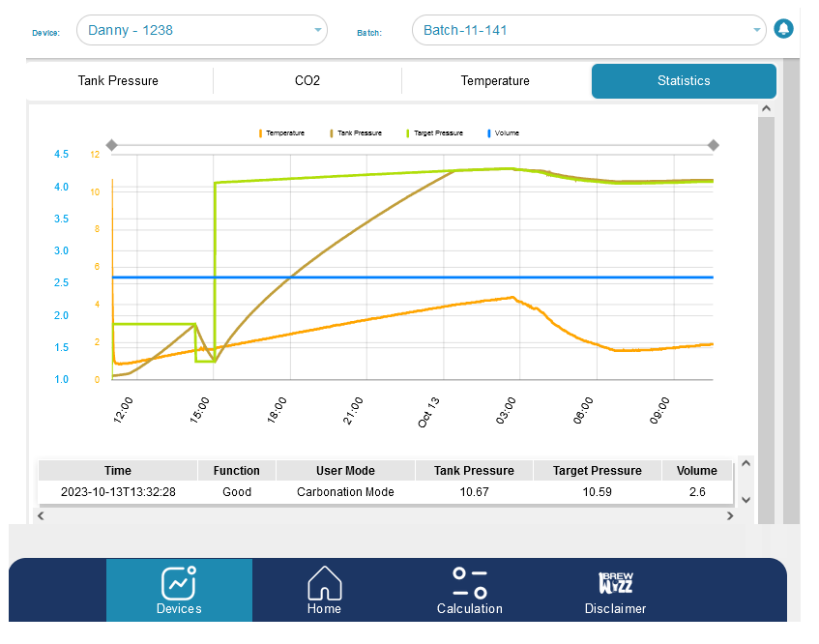Click the notification bell icon
This screenshot has height=644, width=819.
tap(783, 29)
